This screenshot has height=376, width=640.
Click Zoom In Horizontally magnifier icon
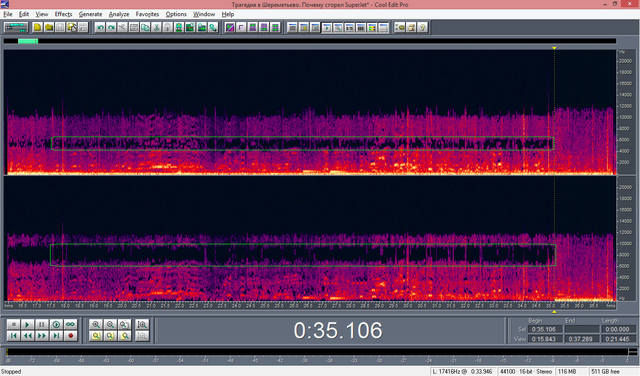tap(96, 325)
